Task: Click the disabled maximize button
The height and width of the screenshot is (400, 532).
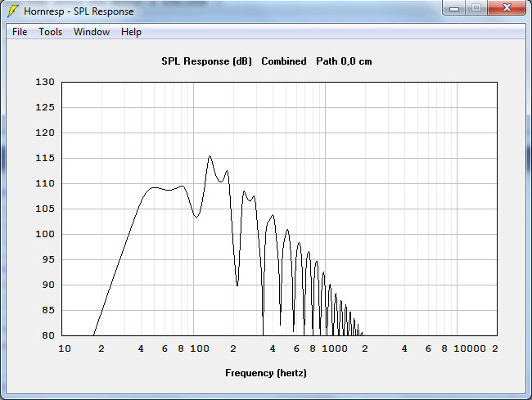Action: (476, 7)
